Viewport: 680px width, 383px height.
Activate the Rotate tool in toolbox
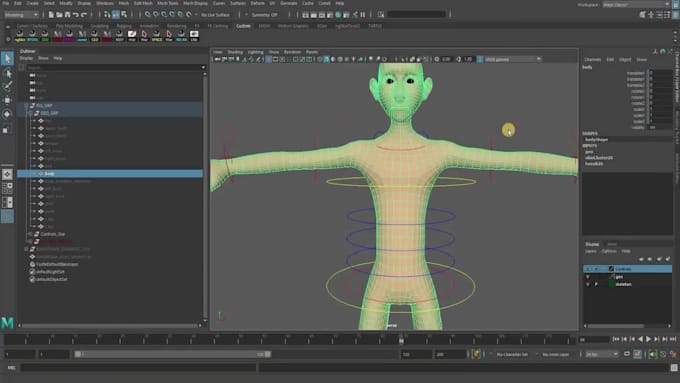(7, 114)
